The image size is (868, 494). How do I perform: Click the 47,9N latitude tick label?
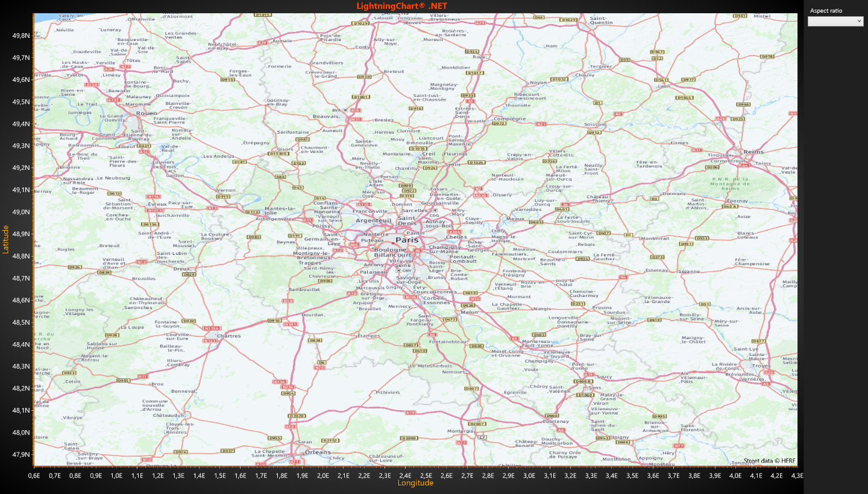coord(21,454)
